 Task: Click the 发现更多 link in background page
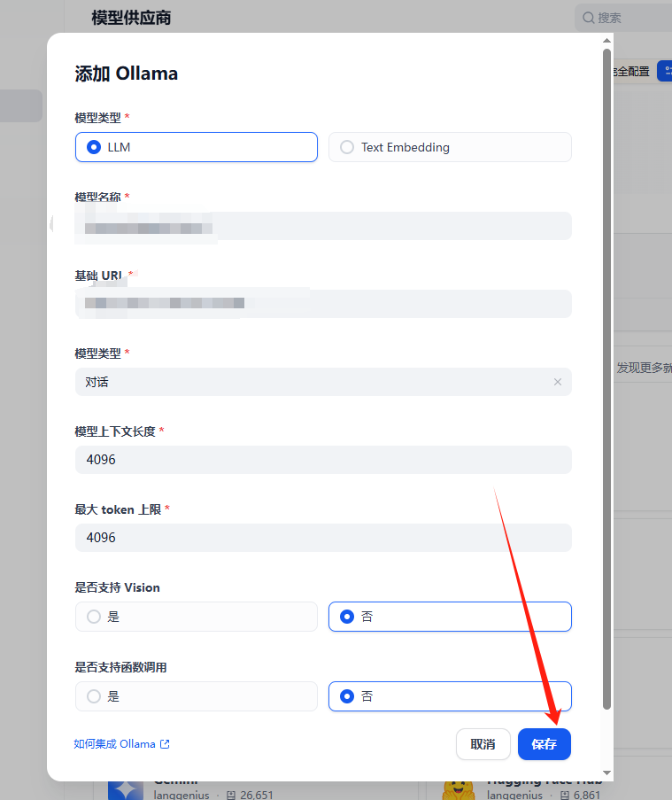tap(645, 368)
